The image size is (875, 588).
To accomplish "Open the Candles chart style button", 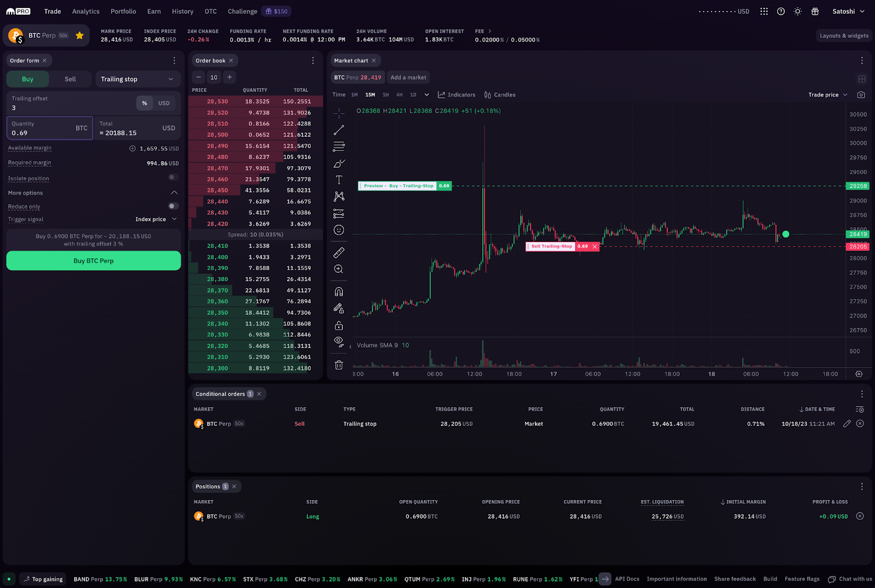I will (x=500, y=95).
